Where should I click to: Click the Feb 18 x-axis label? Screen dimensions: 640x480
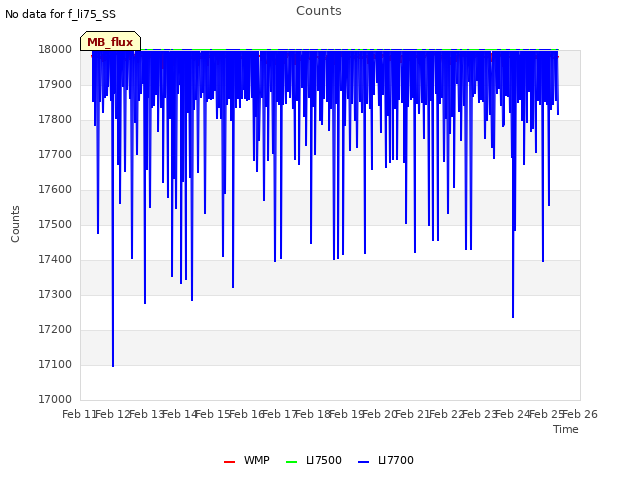pyautogui.click(x=313, y=414)
